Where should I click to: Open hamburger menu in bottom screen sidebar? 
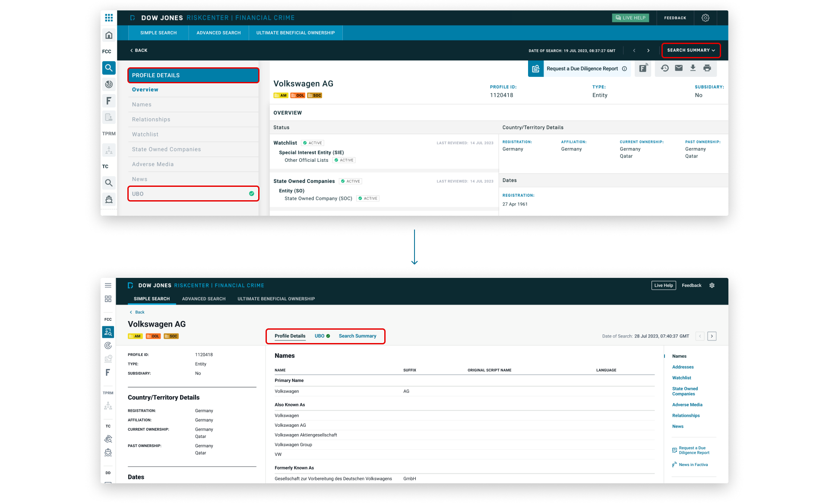tap(108, 285)
